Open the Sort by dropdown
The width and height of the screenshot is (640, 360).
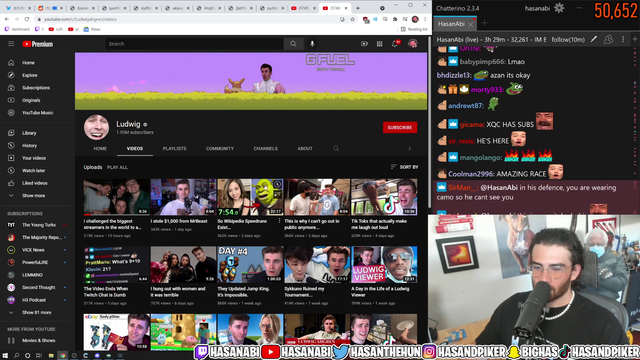tap(404, 167)
